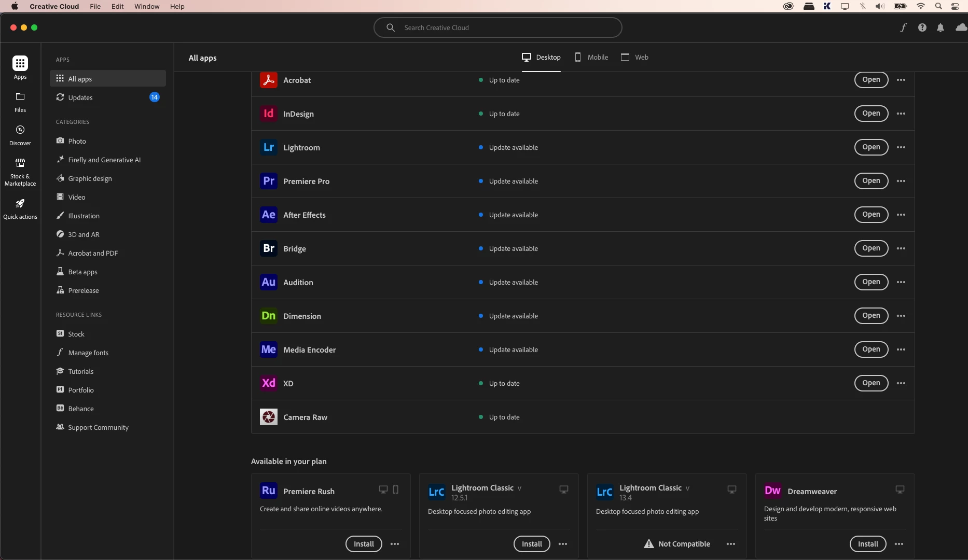Screen dimensions: 968x560
Task: Switch to the Mobile tab
Action: point(591,57)
